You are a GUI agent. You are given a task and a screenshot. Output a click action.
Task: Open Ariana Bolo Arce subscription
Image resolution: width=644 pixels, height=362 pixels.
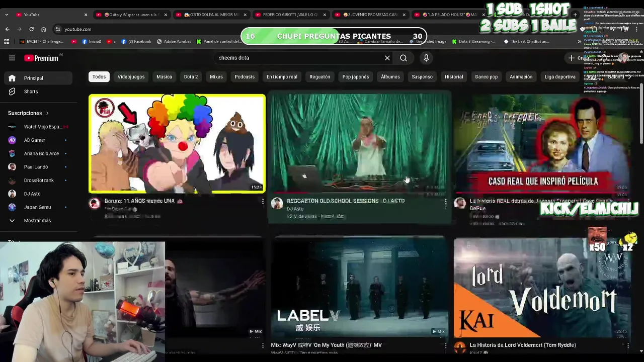coord(39,153)
